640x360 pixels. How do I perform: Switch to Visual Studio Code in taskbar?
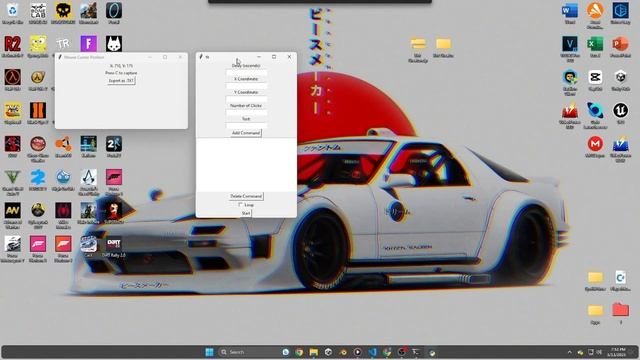click(372, 352)
